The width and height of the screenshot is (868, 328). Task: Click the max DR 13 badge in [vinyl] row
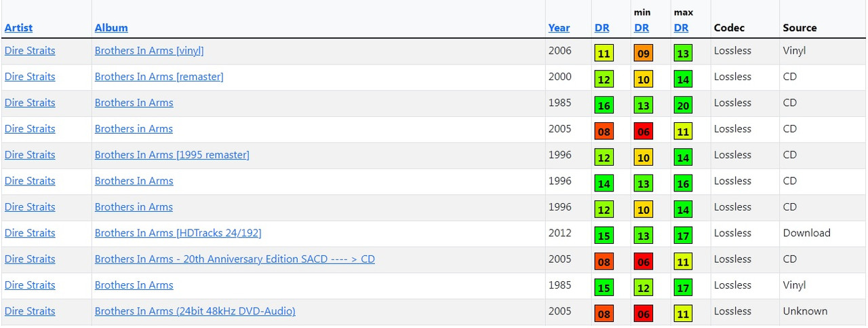pos(683,53)
